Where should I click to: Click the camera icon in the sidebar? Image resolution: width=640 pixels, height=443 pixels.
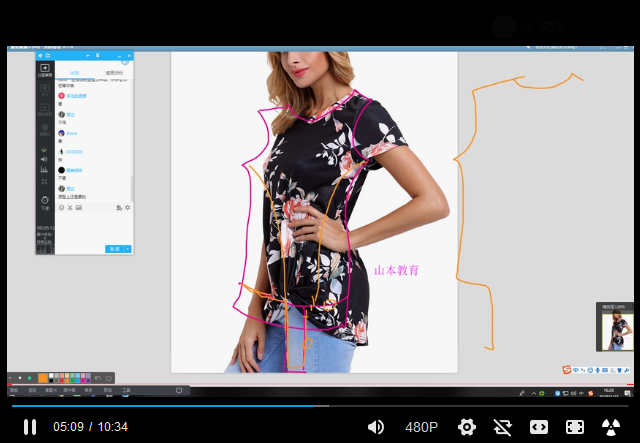click(x=45, y=129)
